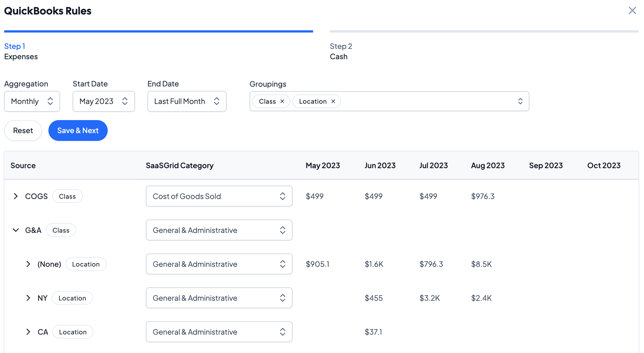This screenshot has height=353, width=644.
Task: Click Save & Next button
Action: (x=78, y=131)
